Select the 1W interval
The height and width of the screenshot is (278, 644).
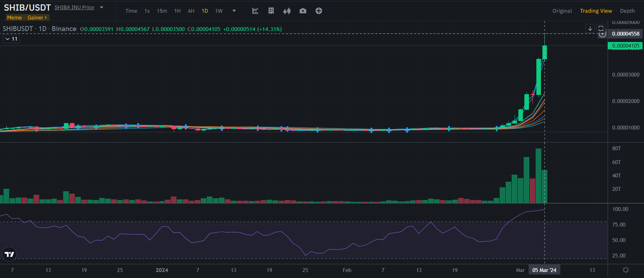pyautogui.click(x=219, y=11)
